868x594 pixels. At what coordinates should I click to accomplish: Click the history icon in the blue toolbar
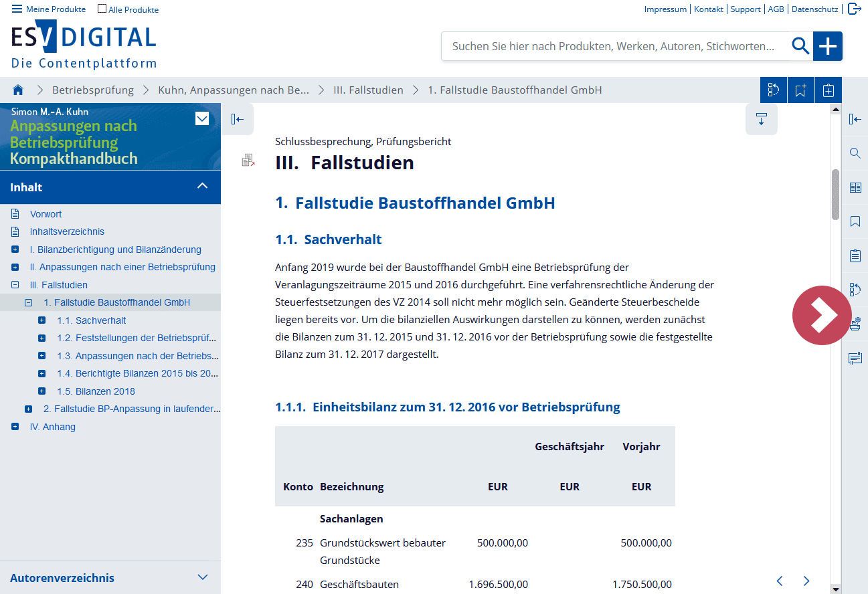tap(774, 90)
